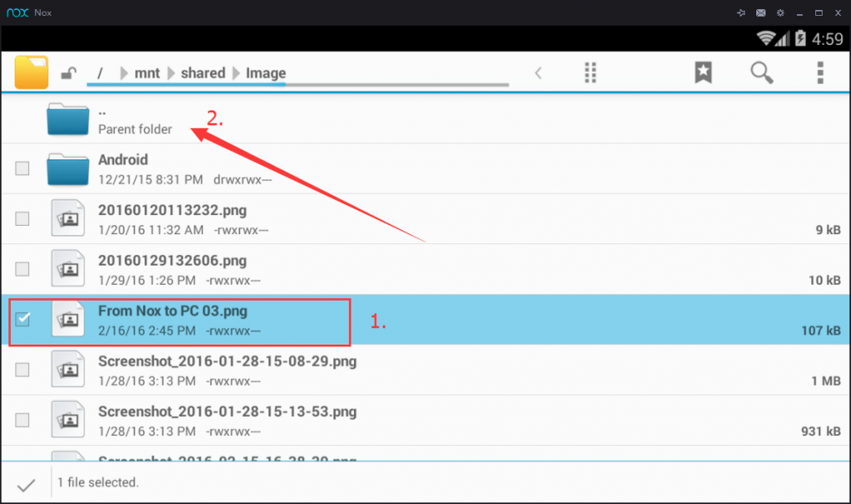This screenshot has height=504, width=851.
Task: Check the 20160120113232.png checkbox
Action: coord(22,218)
